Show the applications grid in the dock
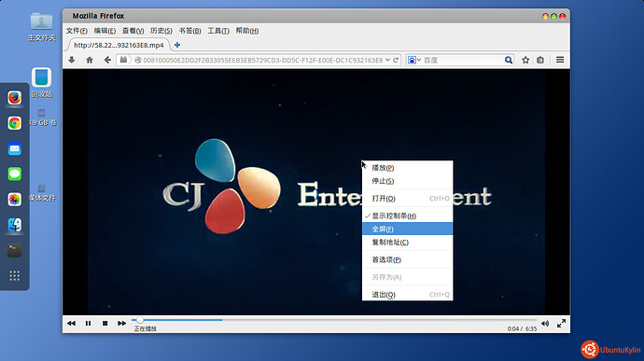Image resolution: width=644 pixels, height=361 pixels. coord(14,275)
